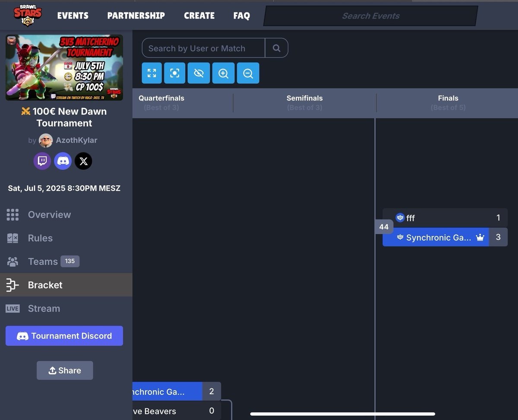Click the Share button
518x420 pixels.
tap(64, 370)
